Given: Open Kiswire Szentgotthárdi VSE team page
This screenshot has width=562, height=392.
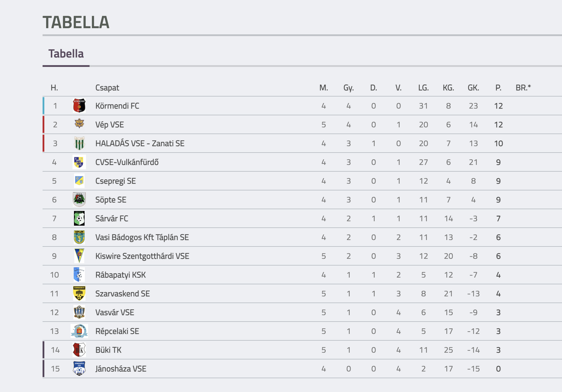Looking at the screenshot, I should point(142,256).
